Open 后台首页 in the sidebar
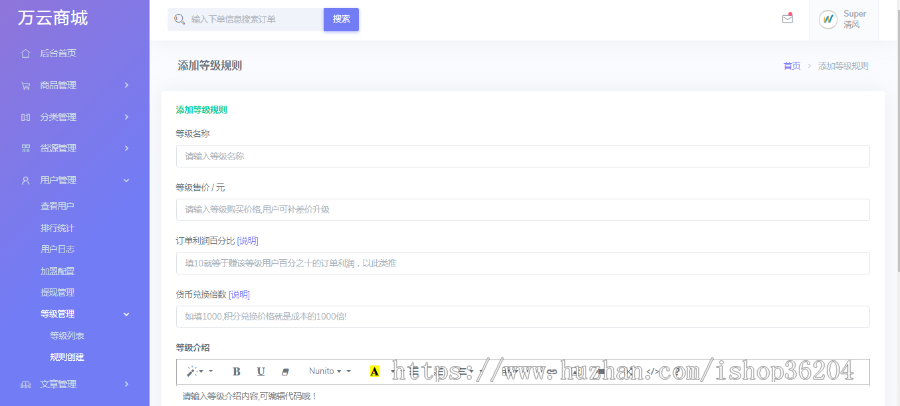This screenshot has width=900, height=406. pyautogui.click(x=58, y=53)
